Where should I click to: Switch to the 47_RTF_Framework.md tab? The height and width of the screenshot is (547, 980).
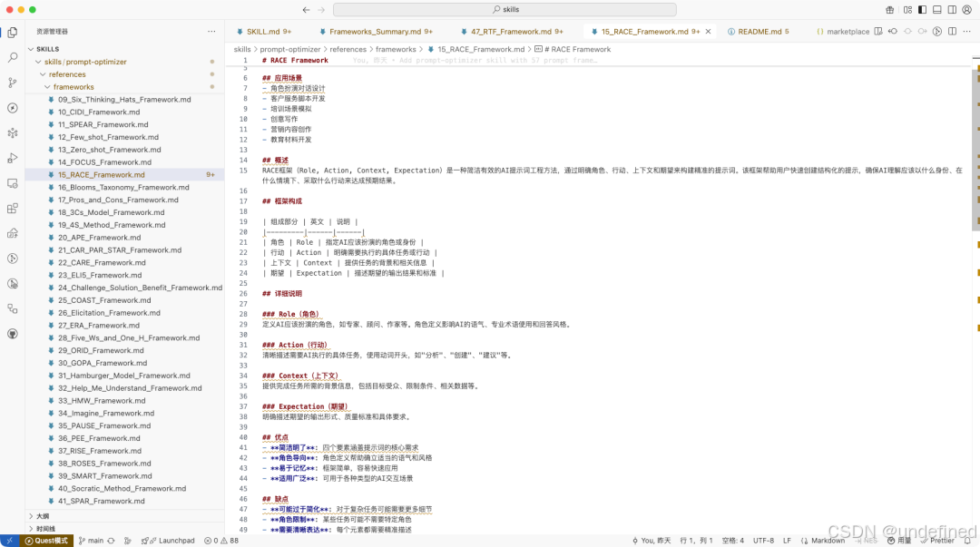coord(512,31)
